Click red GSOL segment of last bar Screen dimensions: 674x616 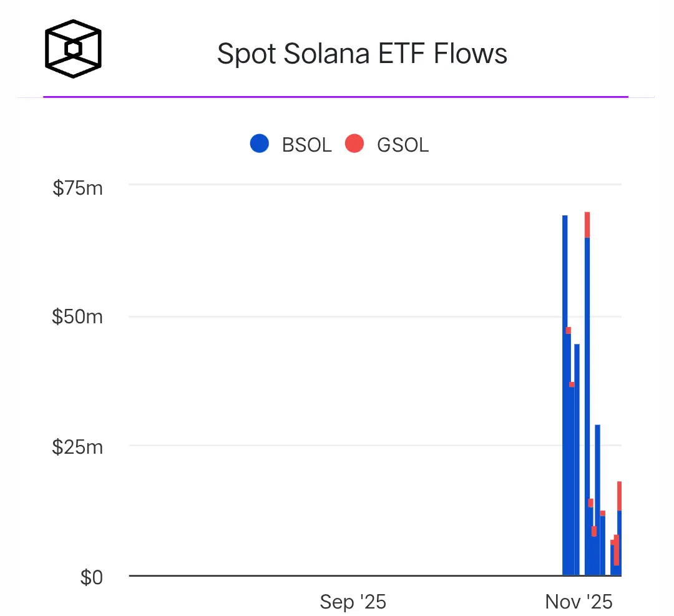tap(619, 496)
